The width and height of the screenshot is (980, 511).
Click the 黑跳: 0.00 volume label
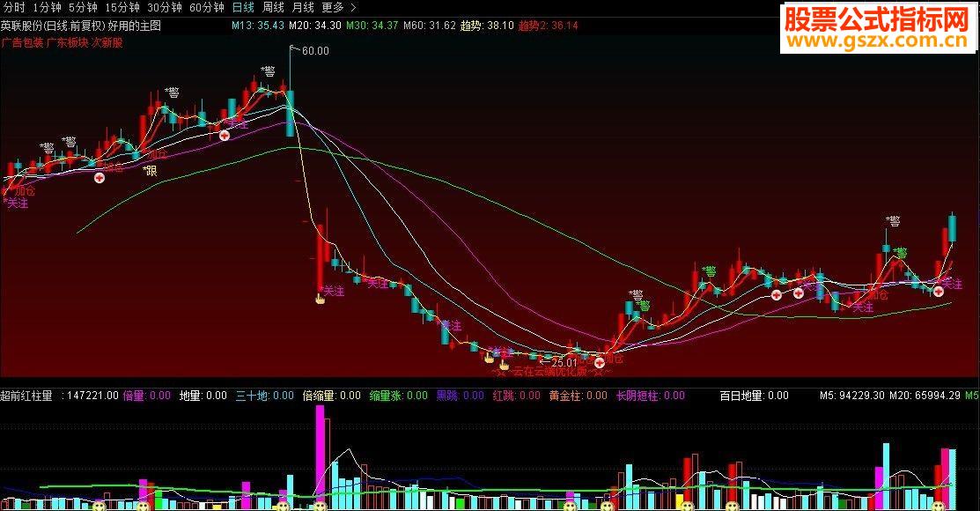461,396
